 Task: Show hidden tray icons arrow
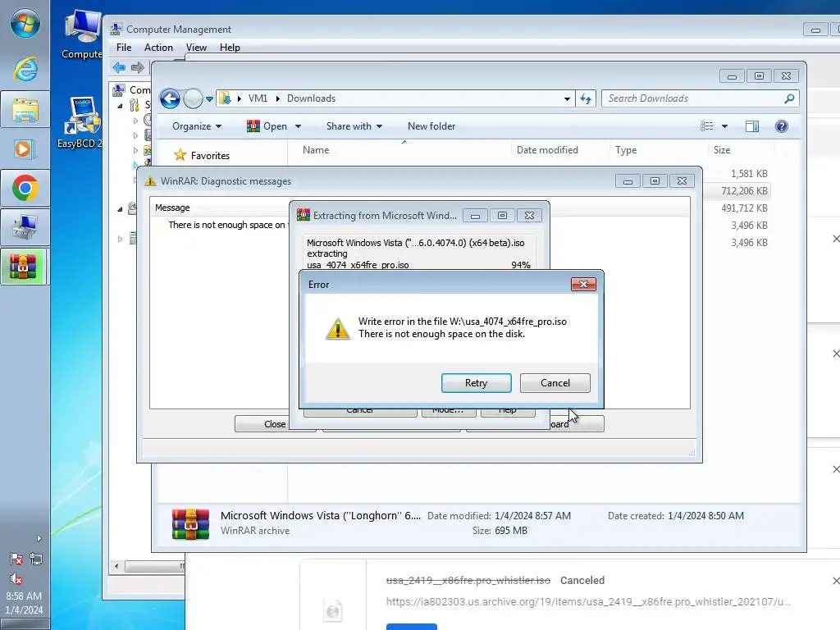39,538
